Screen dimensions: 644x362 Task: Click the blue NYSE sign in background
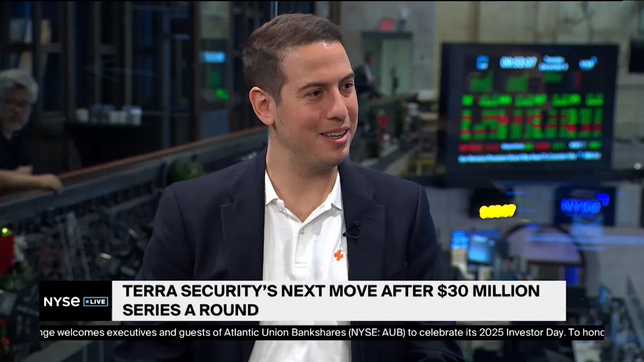pyautogui.click(x=585, y=206)
